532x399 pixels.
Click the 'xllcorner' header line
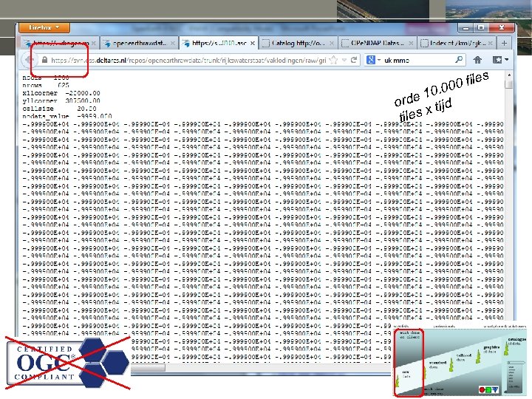coord(61,93)
